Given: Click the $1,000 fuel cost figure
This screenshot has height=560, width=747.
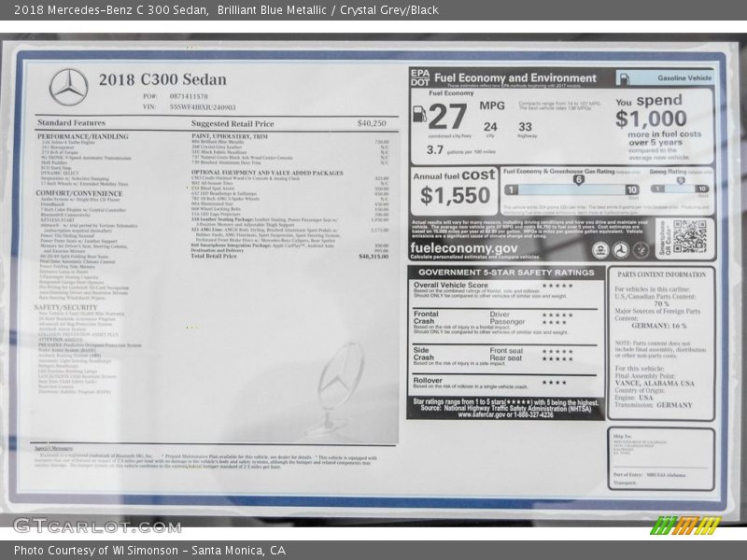Looking at the screenshot, I should click(x=651, y=119).
